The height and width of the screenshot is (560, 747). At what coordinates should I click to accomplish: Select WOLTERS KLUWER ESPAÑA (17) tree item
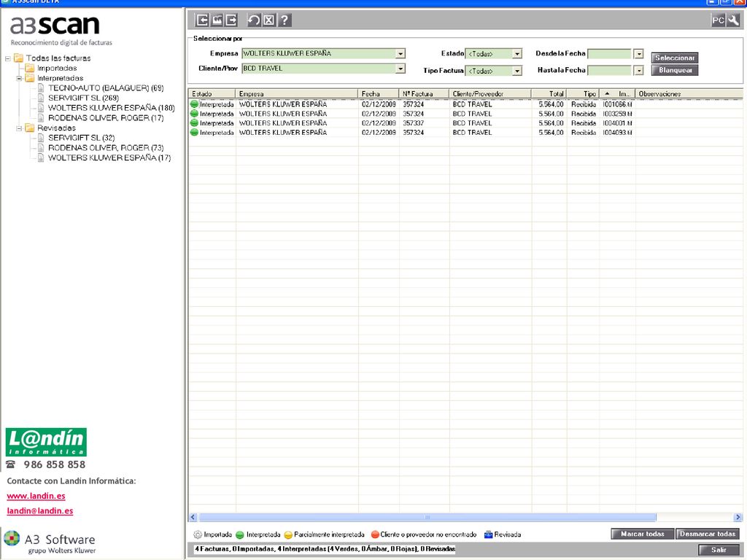pyautogui.click(x=109, y=158)
